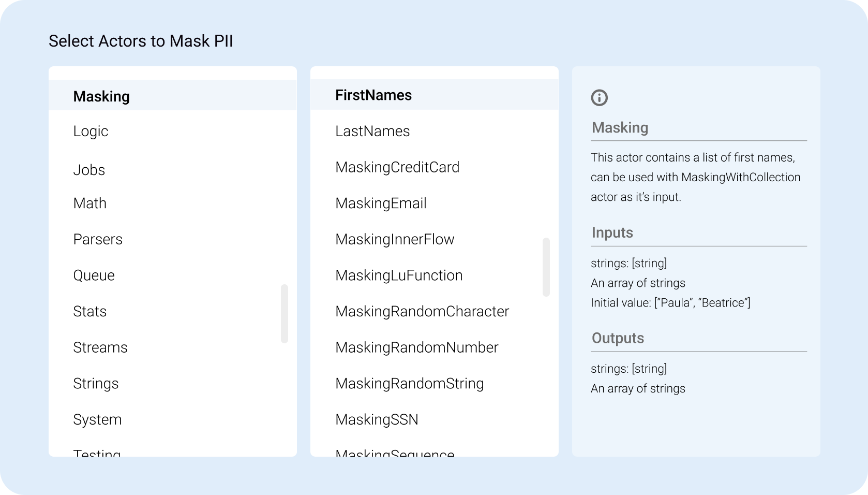
Task: Click the scrollbar in the category list
Action: (x=285, y=313)
